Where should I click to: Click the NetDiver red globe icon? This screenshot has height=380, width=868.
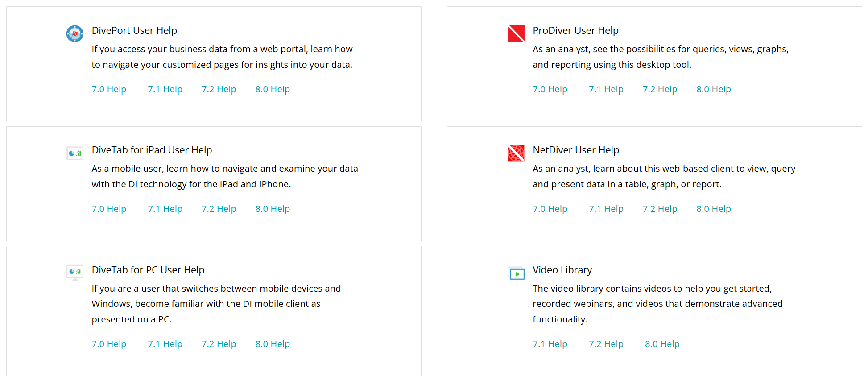(516, 153)
